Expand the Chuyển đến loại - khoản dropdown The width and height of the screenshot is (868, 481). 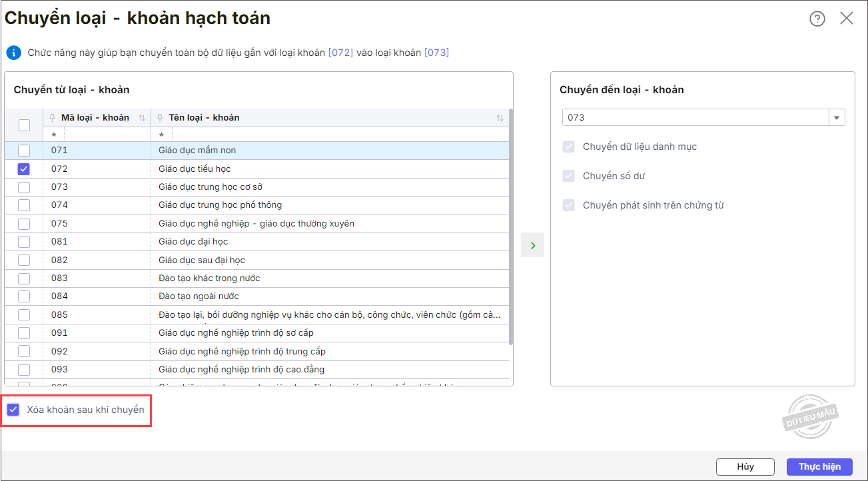pos(837,117)
